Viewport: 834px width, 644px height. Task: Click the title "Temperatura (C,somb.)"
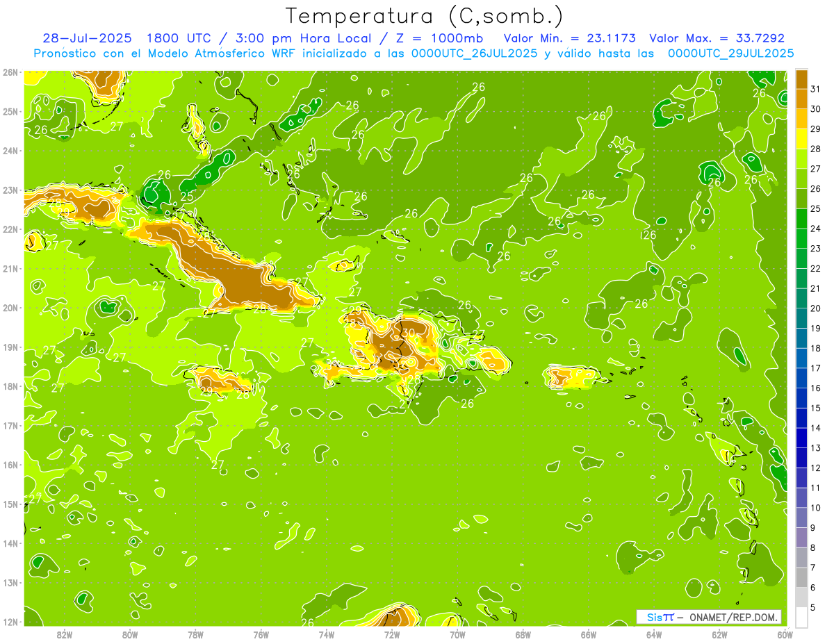425,16
